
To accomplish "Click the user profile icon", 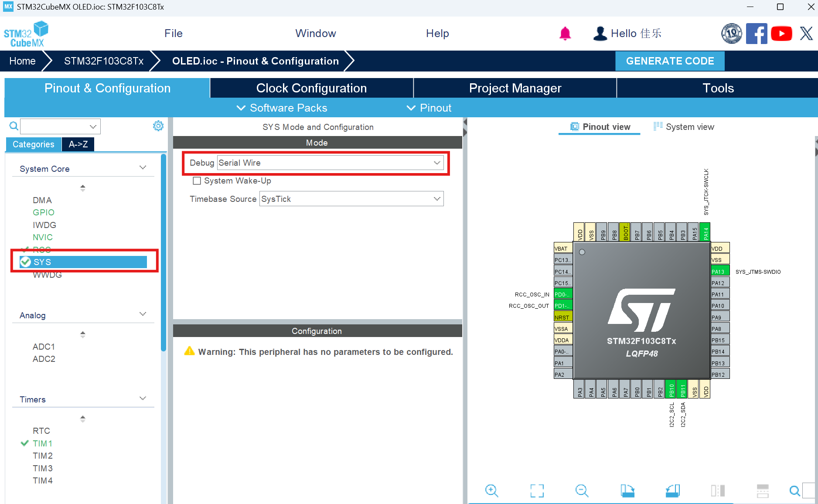I will point(600,34).
